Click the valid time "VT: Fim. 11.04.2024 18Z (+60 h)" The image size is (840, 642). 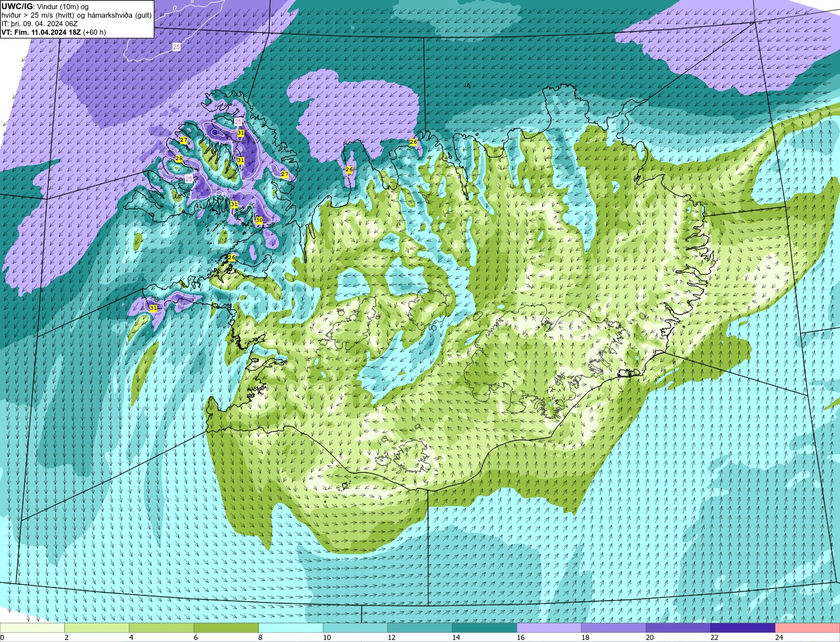click(x=54, y=32)
